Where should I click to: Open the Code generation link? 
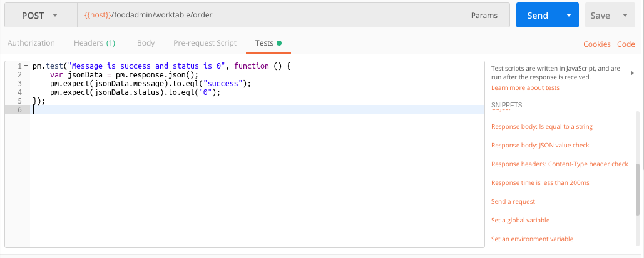click(626, 44)
